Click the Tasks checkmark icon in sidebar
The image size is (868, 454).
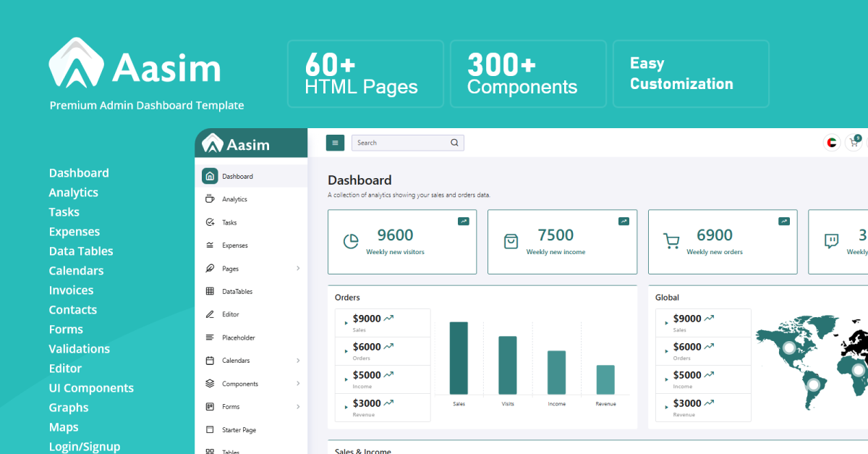pos(210,222)
